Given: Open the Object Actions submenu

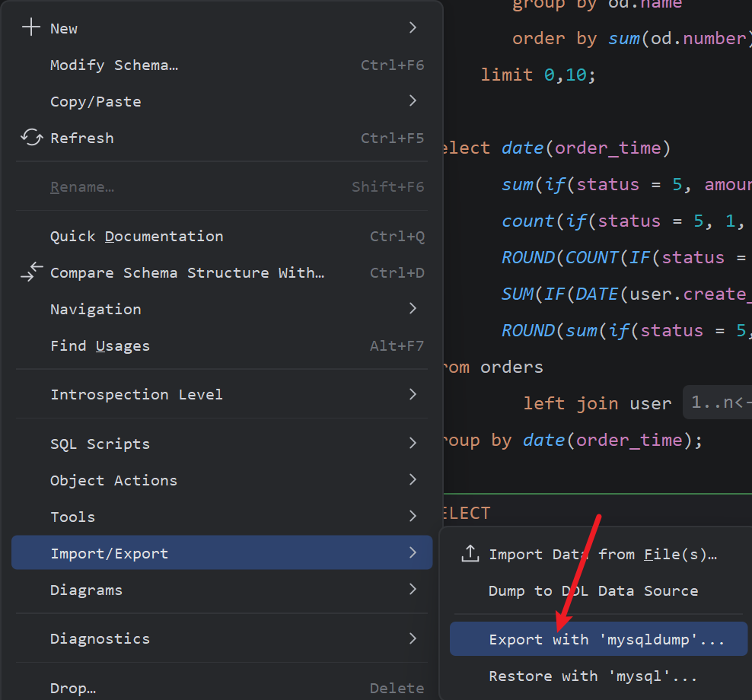Looking at the screenshot, I should coord(222,480).
